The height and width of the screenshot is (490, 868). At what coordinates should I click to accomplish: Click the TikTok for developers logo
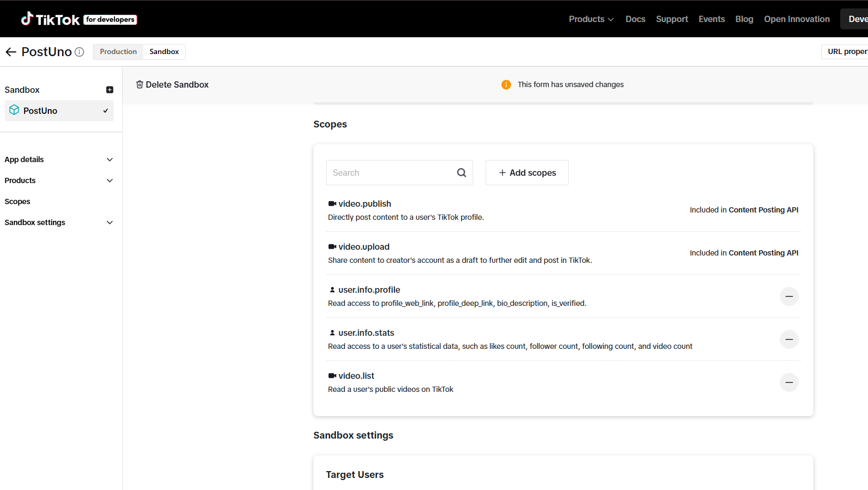click(79, 19)
